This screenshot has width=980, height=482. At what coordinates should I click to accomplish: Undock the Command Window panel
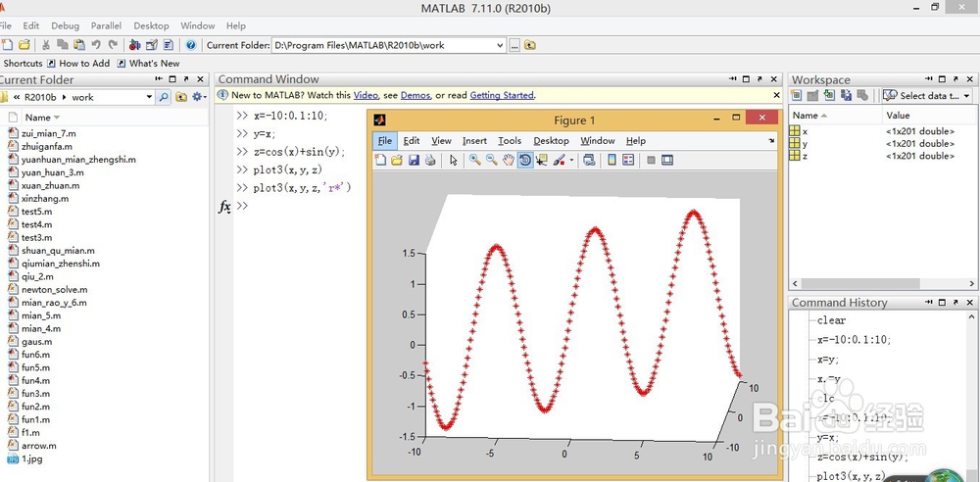tap(759, 79)
